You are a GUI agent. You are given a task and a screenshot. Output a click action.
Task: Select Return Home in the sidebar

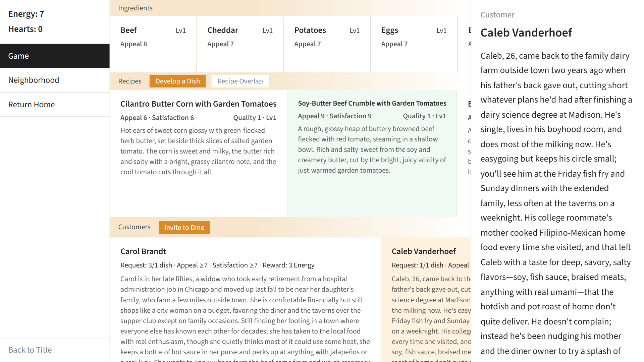55,105
